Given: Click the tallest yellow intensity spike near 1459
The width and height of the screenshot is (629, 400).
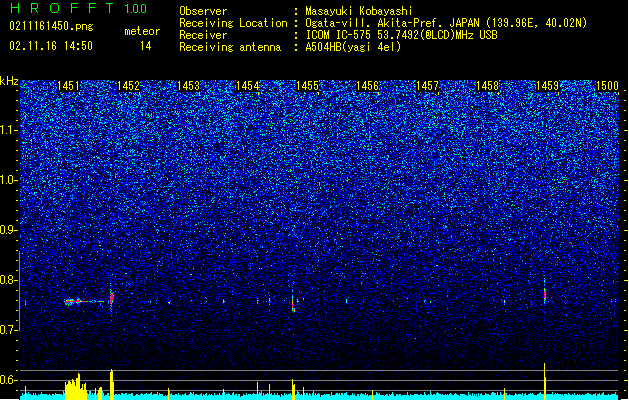Looking at the screenshot, I should (545, 381).
